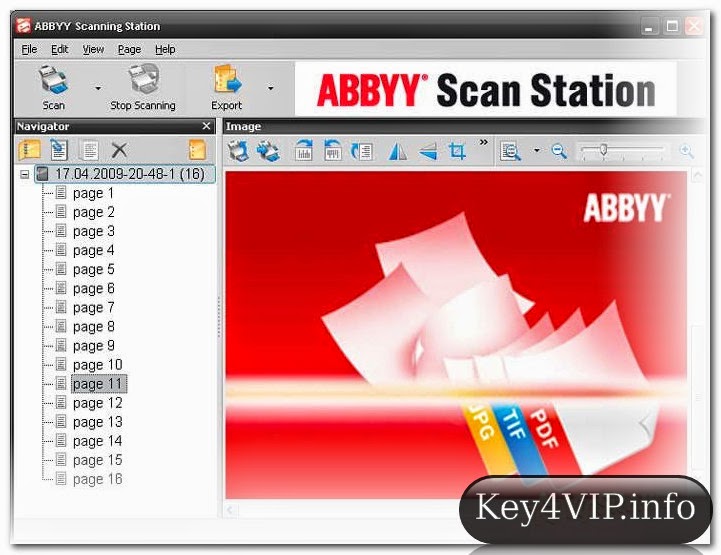Select page 13 in the tree
The image size is (721, 555).
(97, 422)
